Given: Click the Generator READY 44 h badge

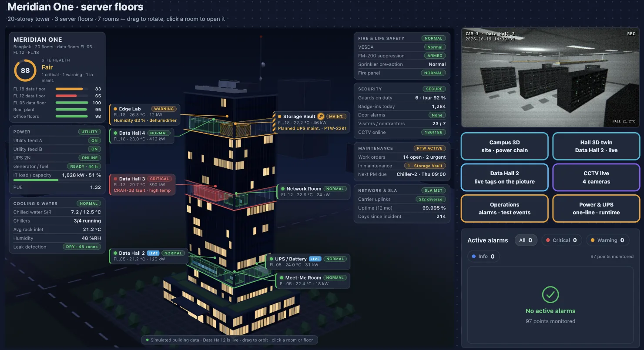Looking at the screenshot, I should coord(84,167).
